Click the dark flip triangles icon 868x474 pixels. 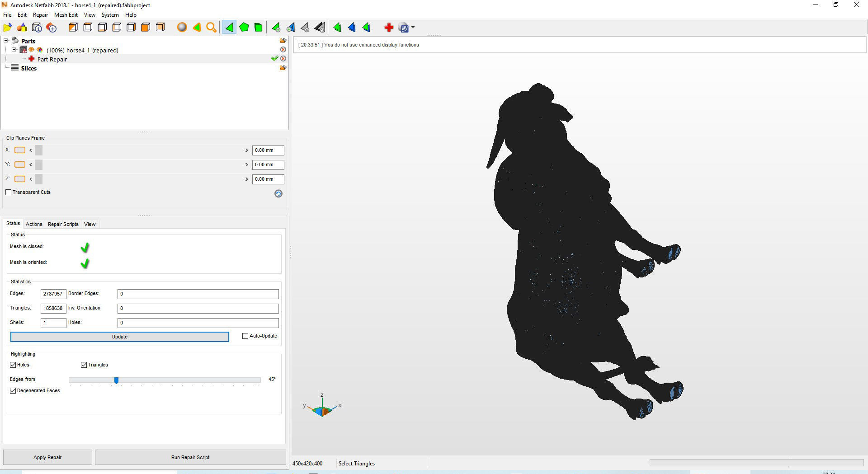(320, 28)
